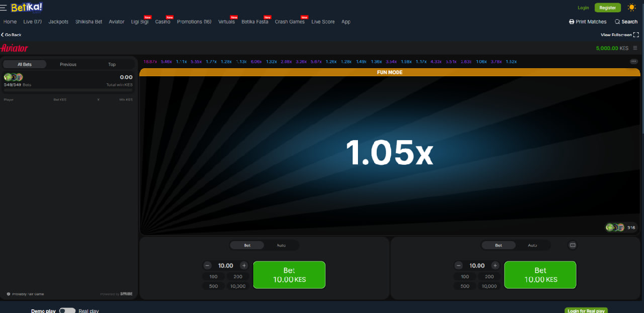Open Promotions (16) in the navigation
Viewport: 644px width, 313px height.
[x=194, y=22]
